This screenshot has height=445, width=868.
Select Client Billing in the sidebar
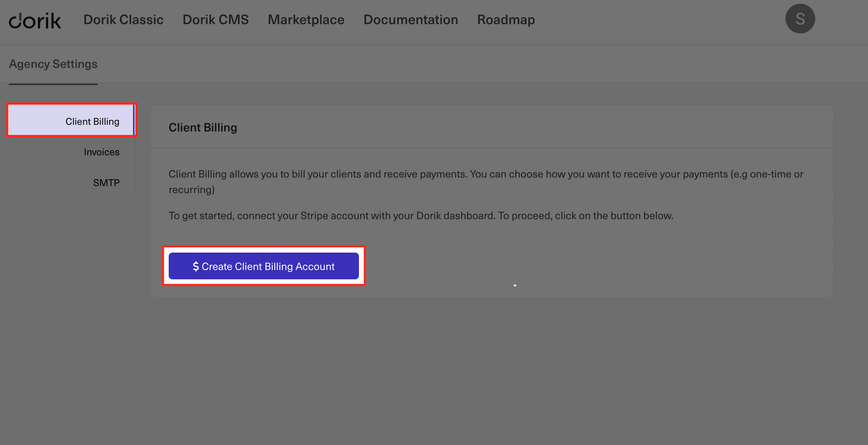pos(71,120)
